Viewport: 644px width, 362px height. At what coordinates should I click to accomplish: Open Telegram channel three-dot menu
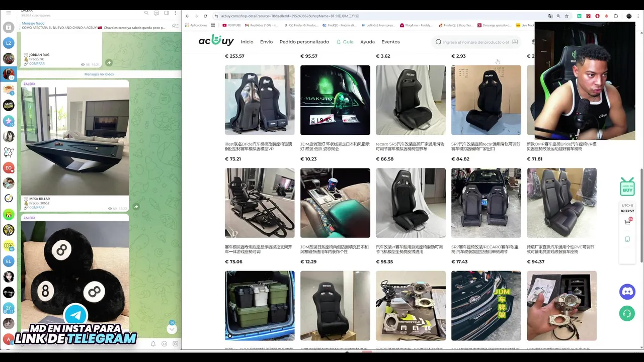175,13
